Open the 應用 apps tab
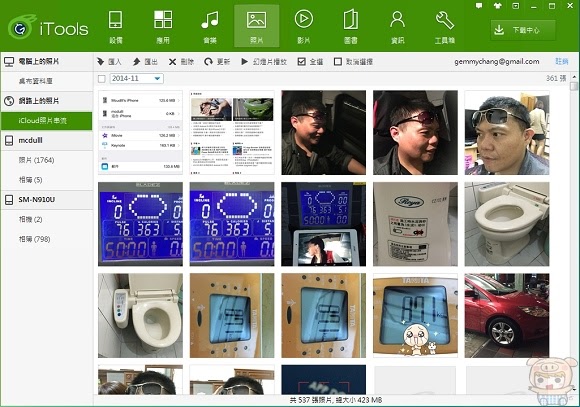 coord(163,27)
